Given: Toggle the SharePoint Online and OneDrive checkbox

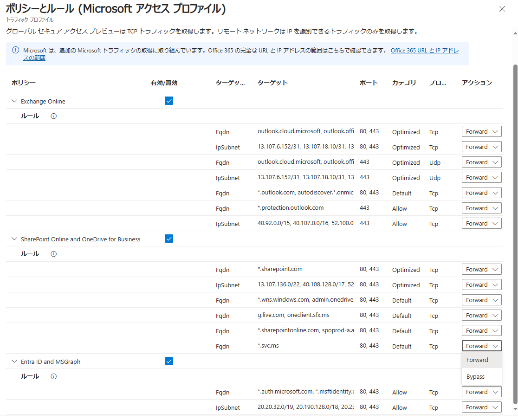Looking at the screenshot, I should (x=169, y=238).
